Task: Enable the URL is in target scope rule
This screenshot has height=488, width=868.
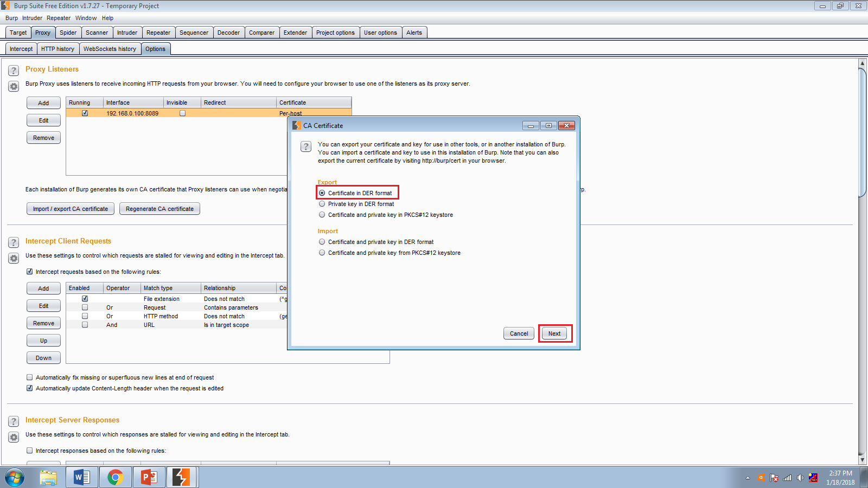Action: point(85,325)
